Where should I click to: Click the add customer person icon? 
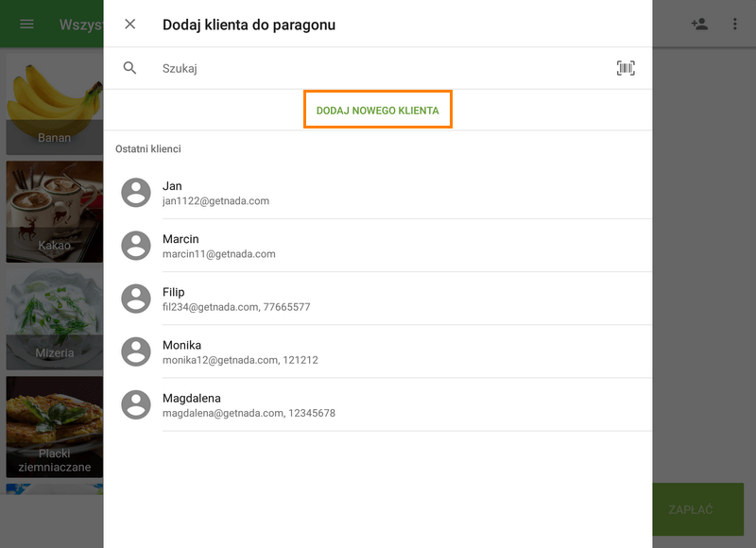[699, 25]
